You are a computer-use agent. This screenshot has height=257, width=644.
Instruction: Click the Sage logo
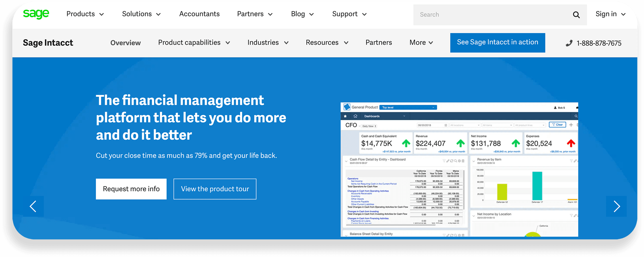point(36,14)
